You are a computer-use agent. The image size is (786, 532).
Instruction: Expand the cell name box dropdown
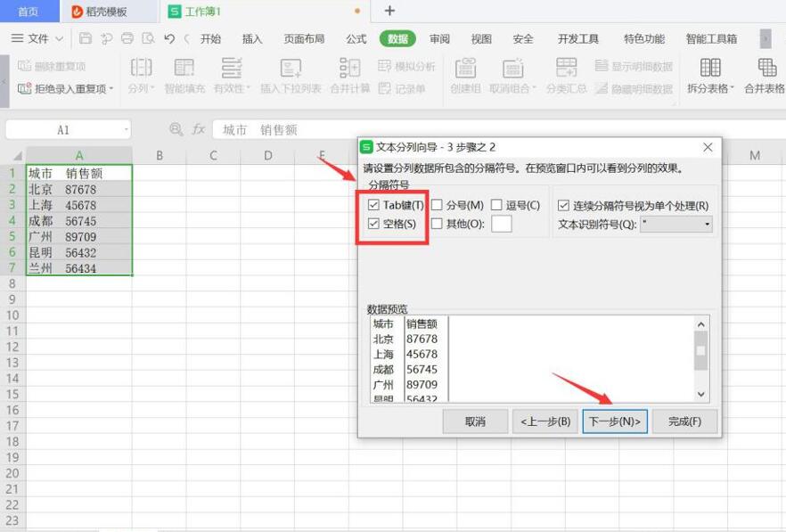(126, 129)
